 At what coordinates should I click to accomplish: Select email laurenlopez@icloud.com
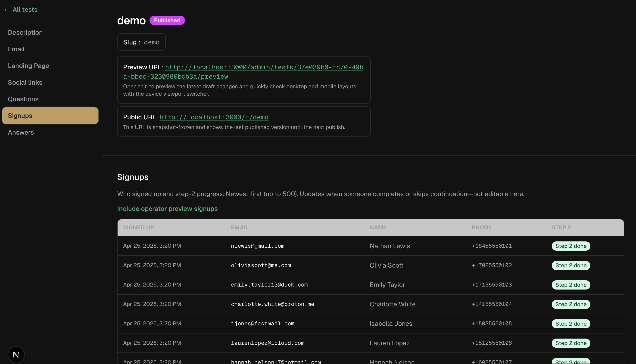268,343
